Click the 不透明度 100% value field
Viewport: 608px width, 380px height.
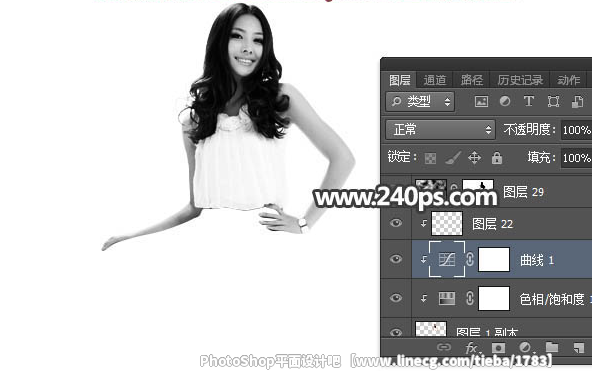click(x=576, y=130)
